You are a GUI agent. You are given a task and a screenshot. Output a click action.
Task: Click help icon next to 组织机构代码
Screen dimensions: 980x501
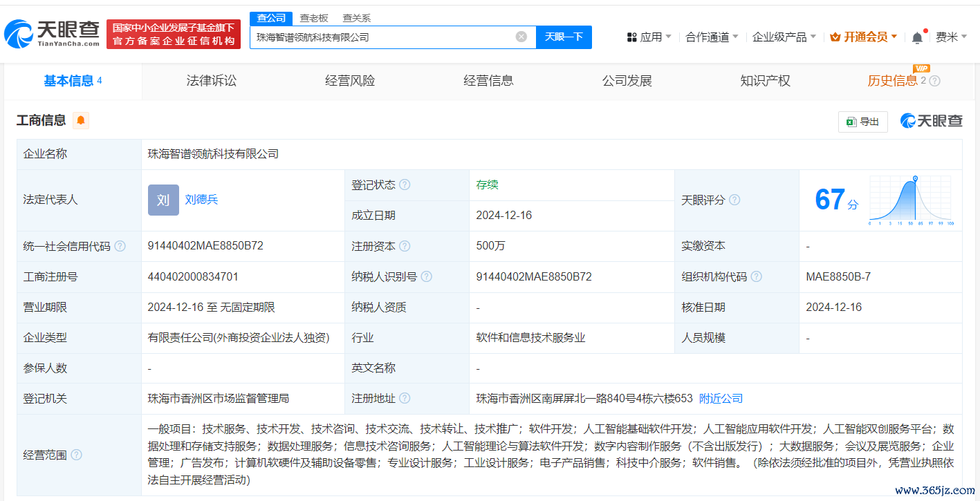coord(757,276)
